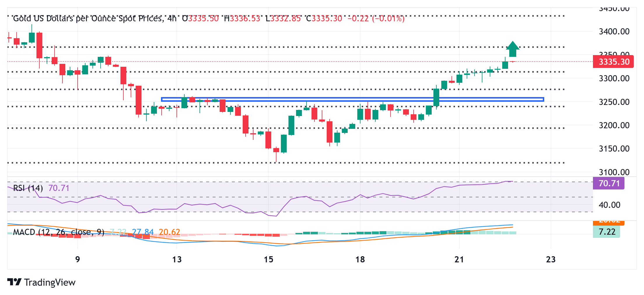Image resolution: width=644 pixels, height=295 pixels.
Task: Open the TradingView text link
Action: [50, 282]
